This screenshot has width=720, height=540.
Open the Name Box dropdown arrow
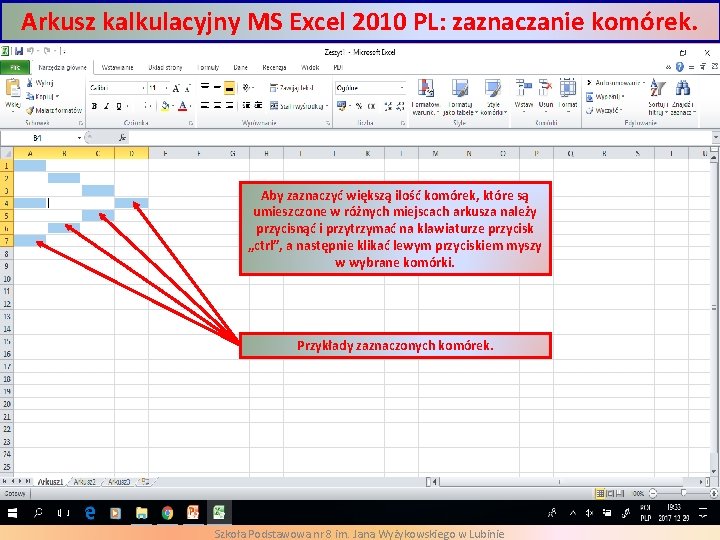79,138
